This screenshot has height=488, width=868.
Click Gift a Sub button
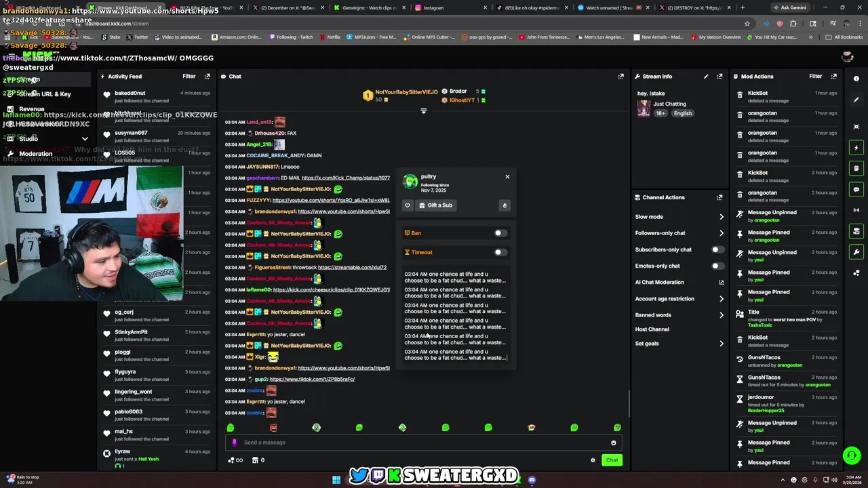[x=435, y=205]
